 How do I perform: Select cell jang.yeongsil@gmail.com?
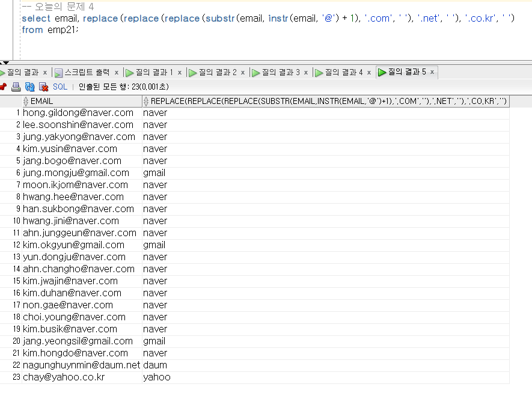click(x=82, y=341)
